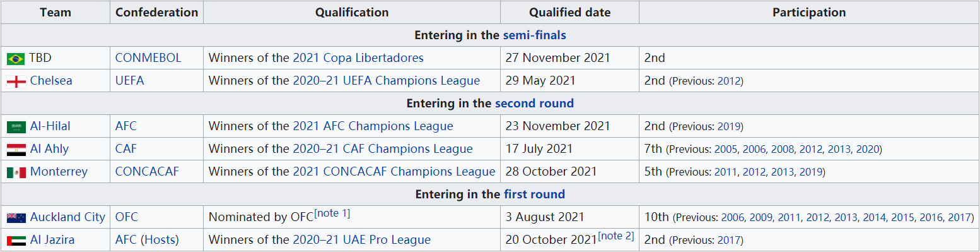Open the Chelsea team link
980x252 pixels.
pyautogui.click(x=51, y=81)
